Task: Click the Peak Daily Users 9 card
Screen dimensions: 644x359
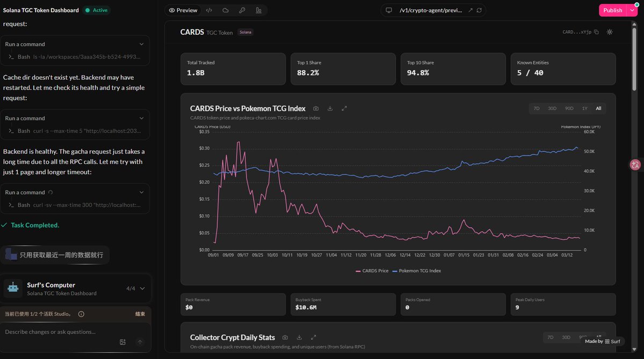Action: point(563,304)
